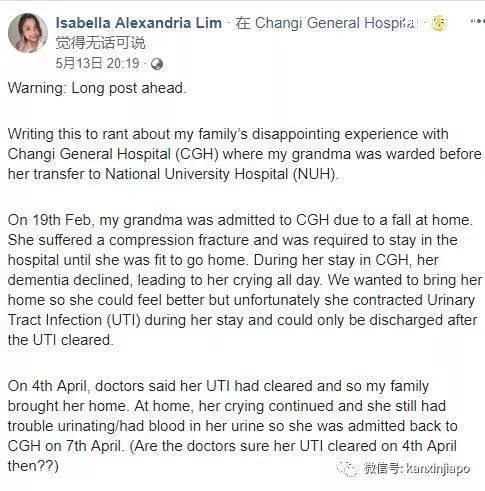Open the Isabella Alexandria Lim profile name link
Viewport: 485px width, 491px height.
coord(138,23)
